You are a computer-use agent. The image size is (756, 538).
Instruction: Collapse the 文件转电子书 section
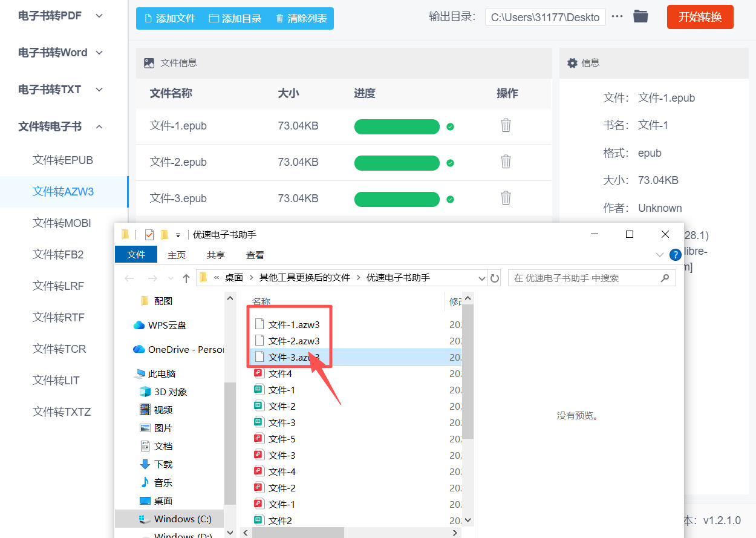point(99,126)
